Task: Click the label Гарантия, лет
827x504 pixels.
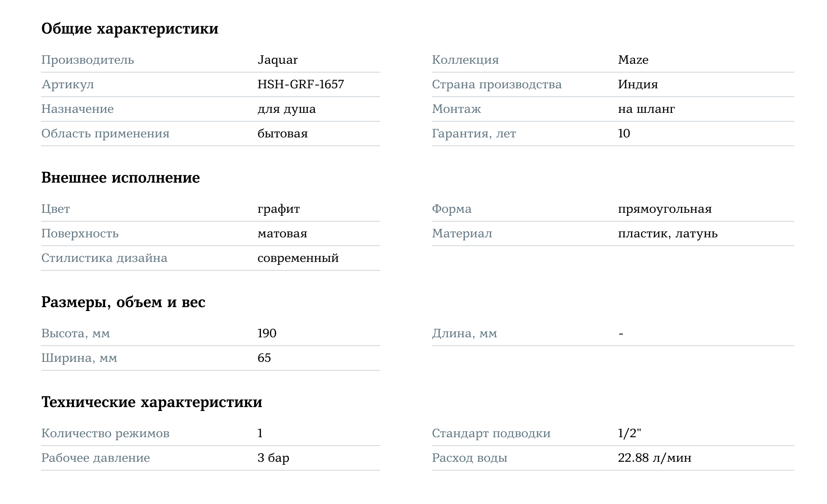Action: (x=474, y=134)
